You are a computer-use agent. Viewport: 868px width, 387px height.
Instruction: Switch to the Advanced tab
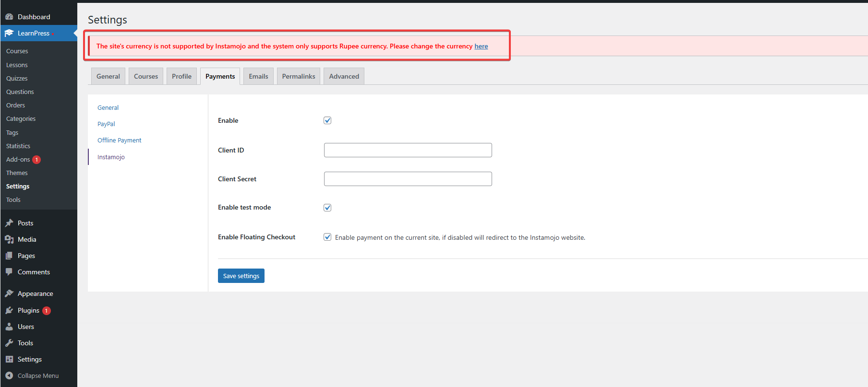pos(344,76)
